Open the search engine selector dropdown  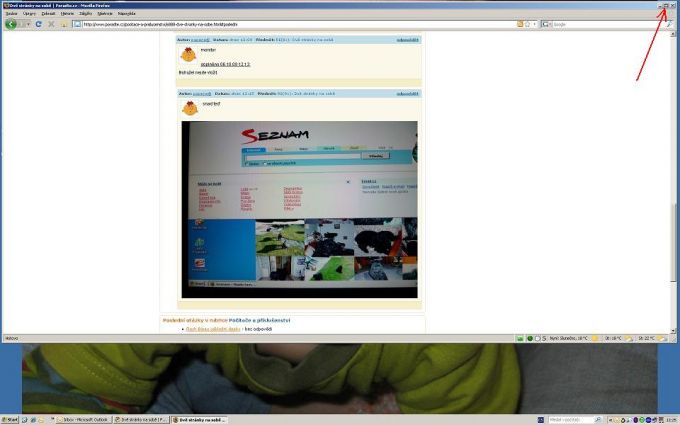546,24
